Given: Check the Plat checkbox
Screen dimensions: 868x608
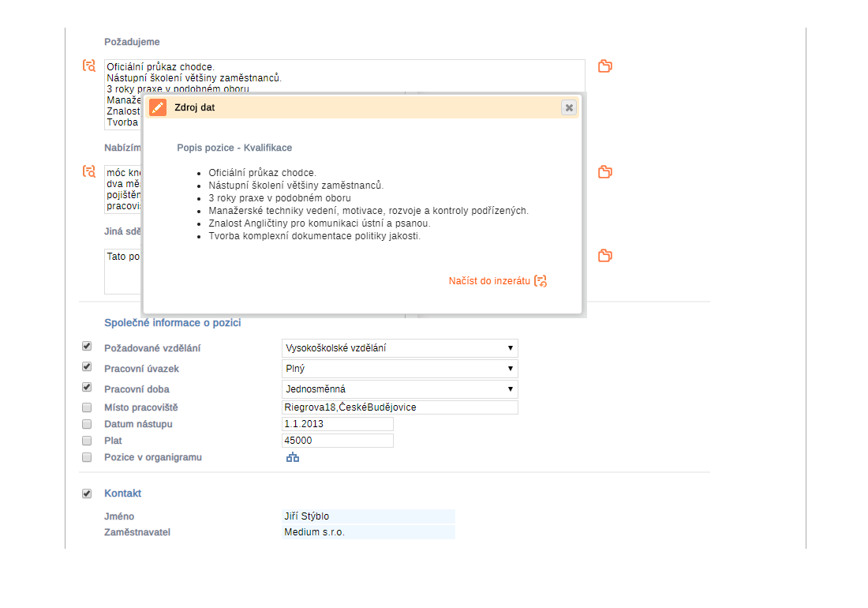Looking at the screenshot, I should [x=87, y=441].
